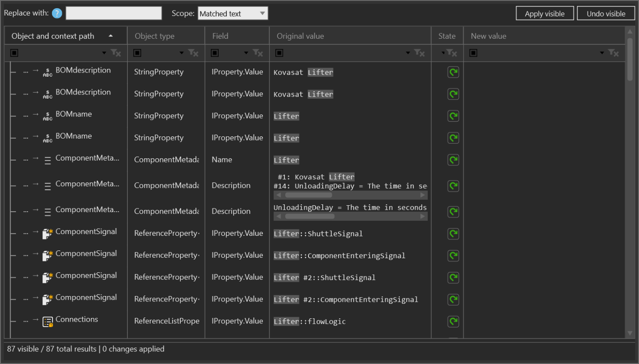This screenshot has height=364, width=639.
Task: Click the vertical scrollbar up arrow
Action: (630, 32)
